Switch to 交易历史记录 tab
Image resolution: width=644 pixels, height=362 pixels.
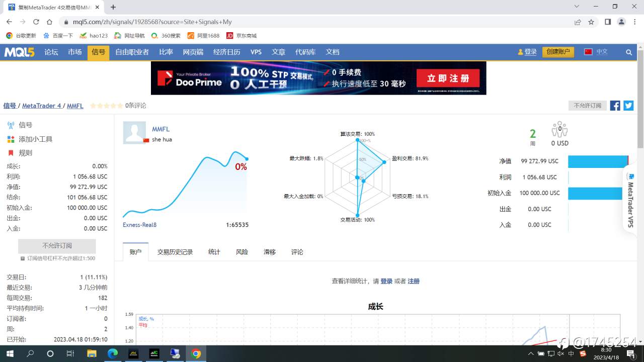coord(175,252)
